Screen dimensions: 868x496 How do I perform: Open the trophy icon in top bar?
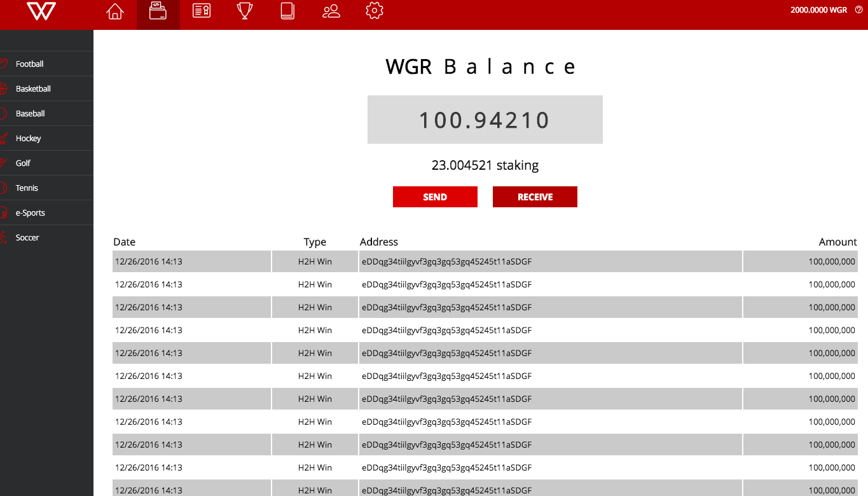click(245, 11)
